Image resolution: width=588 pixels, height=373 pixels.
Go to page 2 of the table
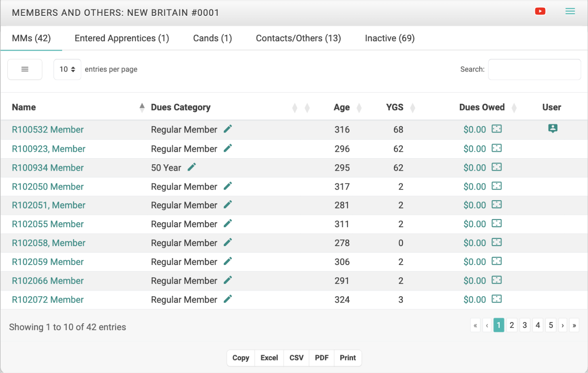tap(511, 325)
